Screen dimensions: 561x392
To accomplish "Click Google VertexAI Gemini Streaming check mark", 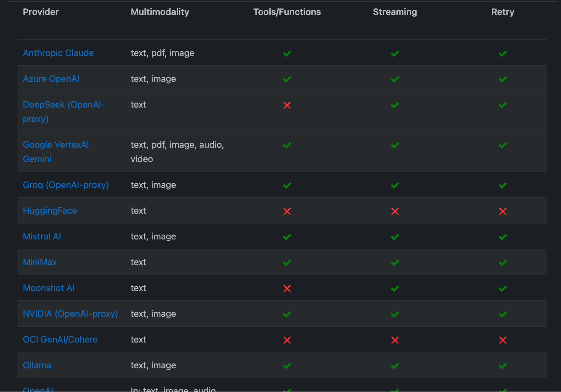I will (395, 145).
